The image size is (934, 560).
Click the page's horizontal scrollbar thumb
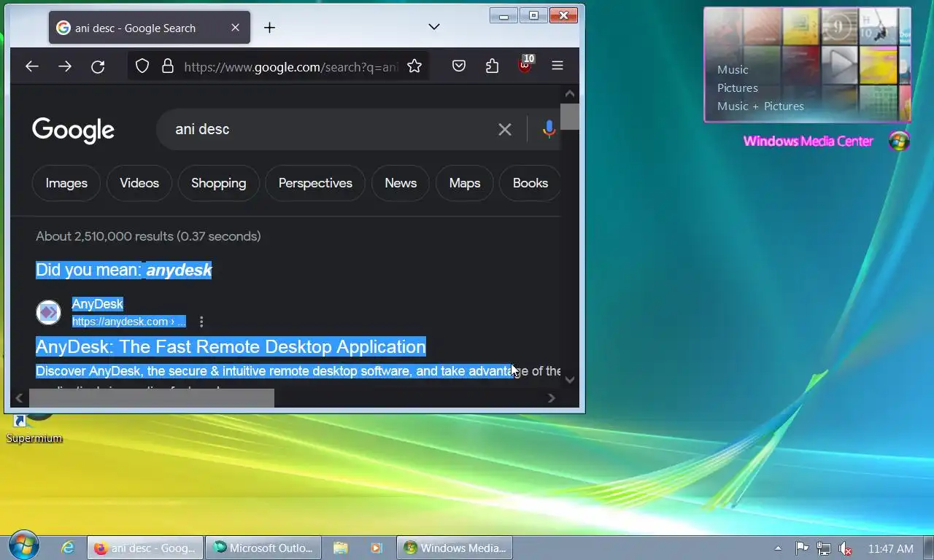point(152,398)
